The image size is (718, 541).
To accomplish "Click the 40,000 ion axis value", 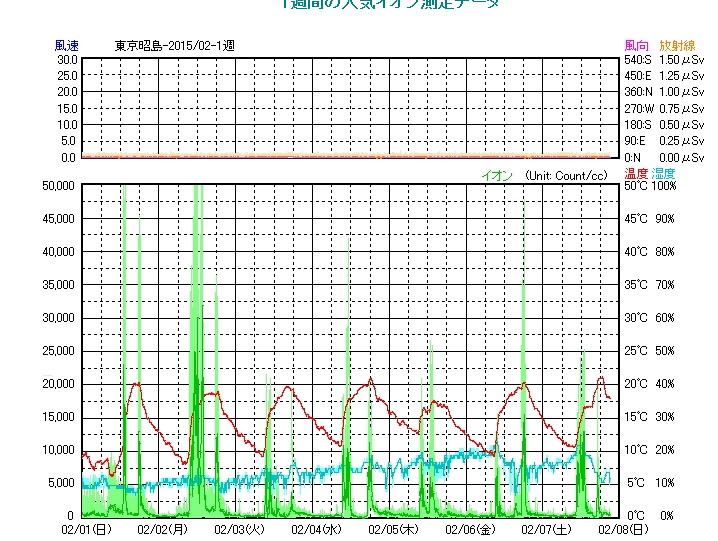I will 58,252.
